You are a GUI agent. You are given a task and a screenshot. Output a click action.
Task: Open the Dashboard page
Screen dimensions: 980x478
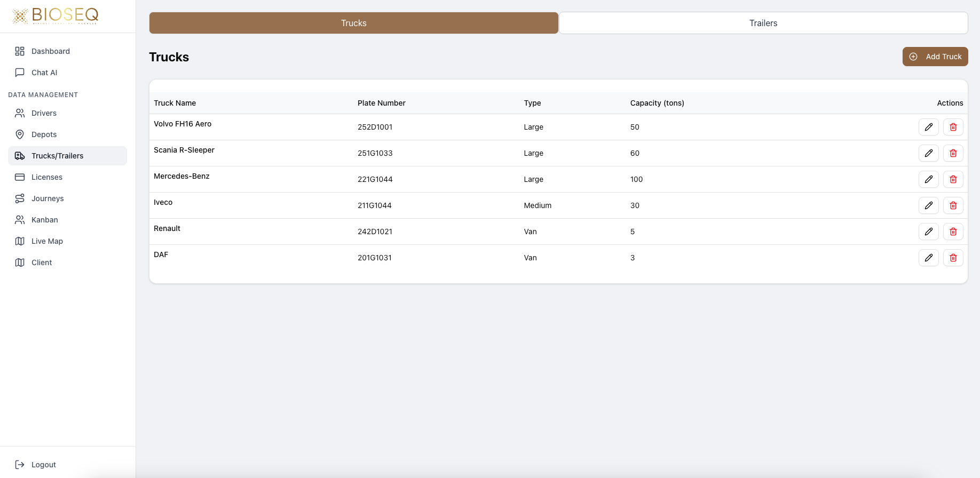click(x=50, y=51)
